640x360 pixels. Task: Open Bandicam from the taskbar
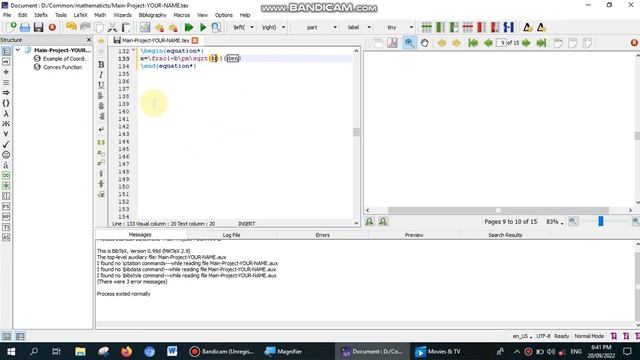point(222,351)
